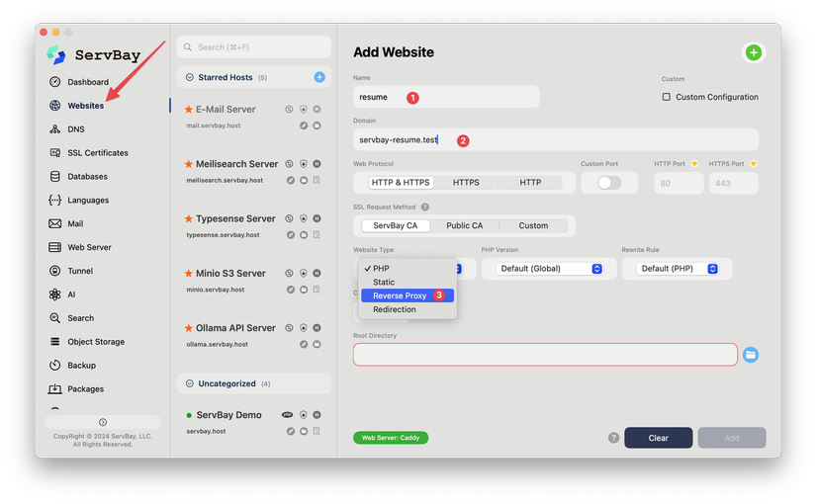Open SSL Certificates section icon
816x504 pixels.
pos(54,152)
